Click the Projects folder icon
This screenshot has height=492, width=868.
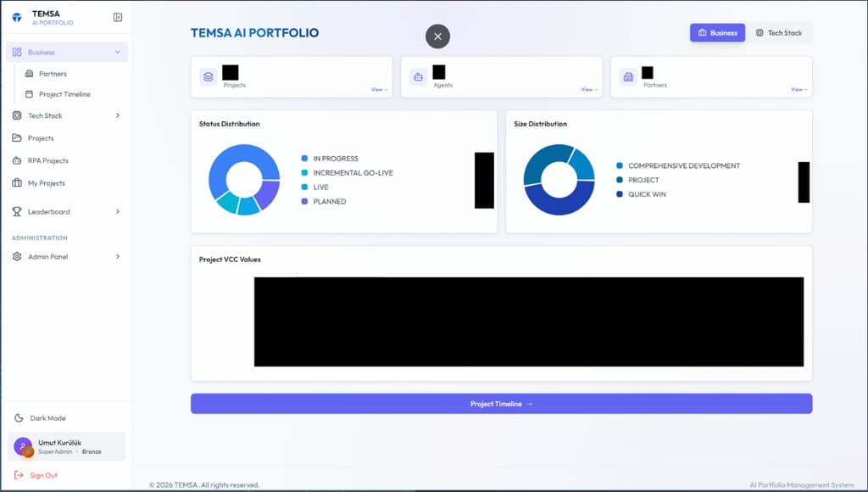tap(17, 138)
